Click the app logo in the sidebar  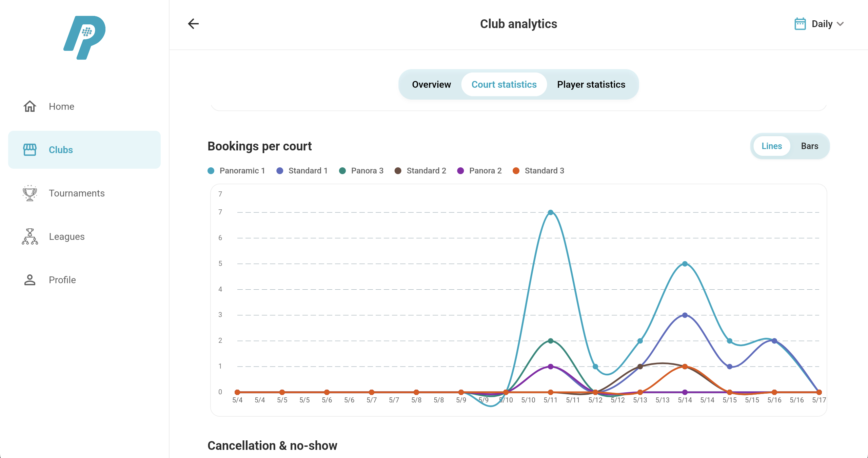click(84, 38)
